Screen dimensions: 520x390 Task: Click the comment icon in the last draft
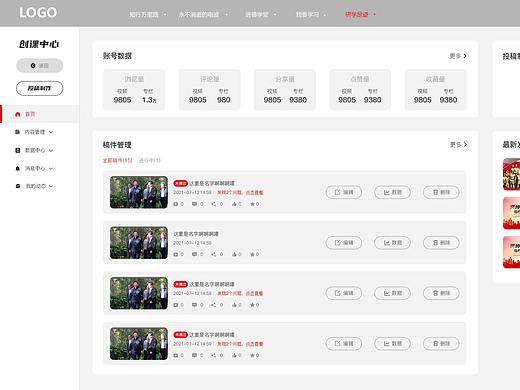click(194, 355)
